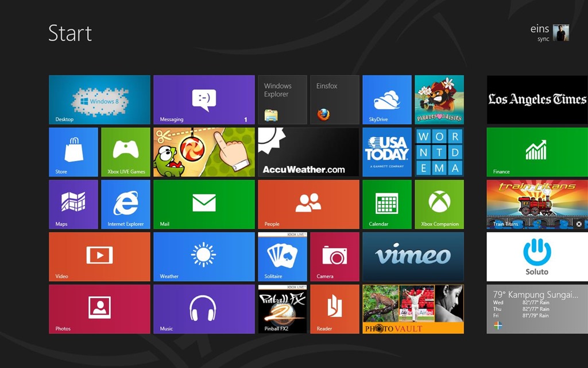Launch the Wordament letter grid tile
588x368 pixels.
(439, 152)
